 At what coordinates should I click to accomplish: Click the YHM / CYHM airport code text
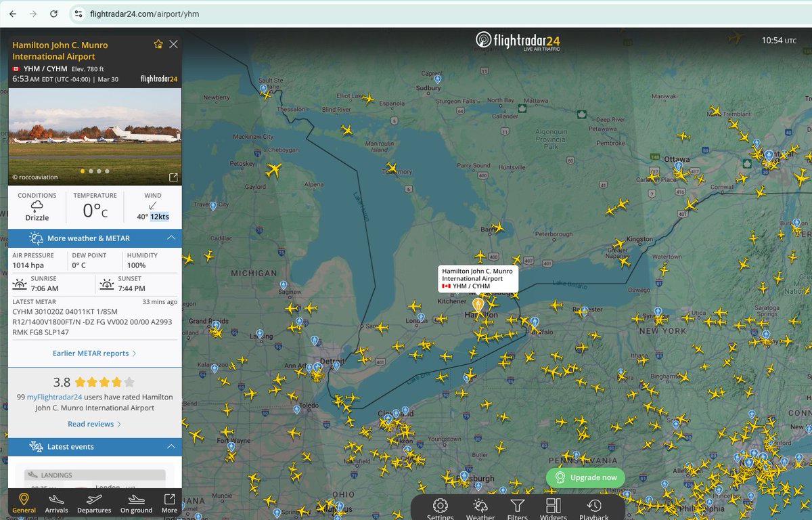(45, 69)
